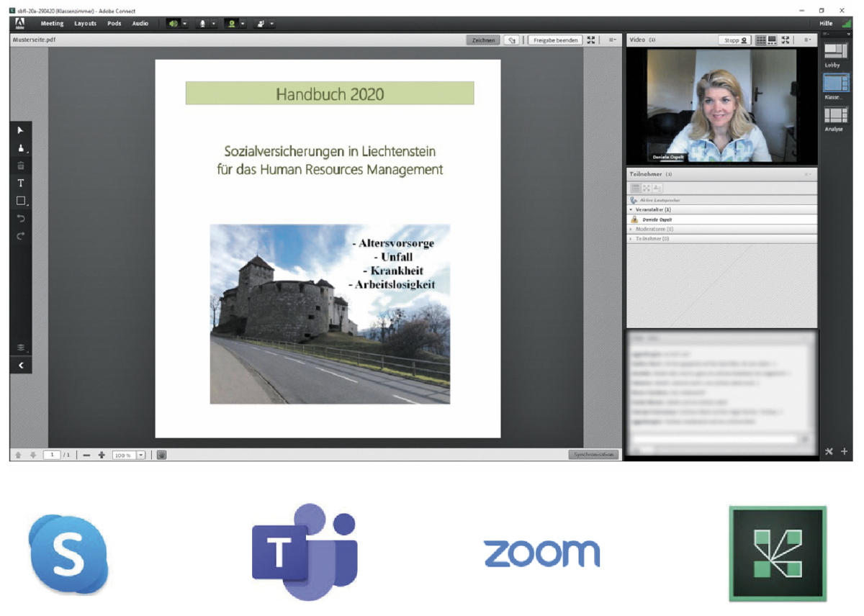
Task: Expand the Moderatoren group
Action: point(631,229)
